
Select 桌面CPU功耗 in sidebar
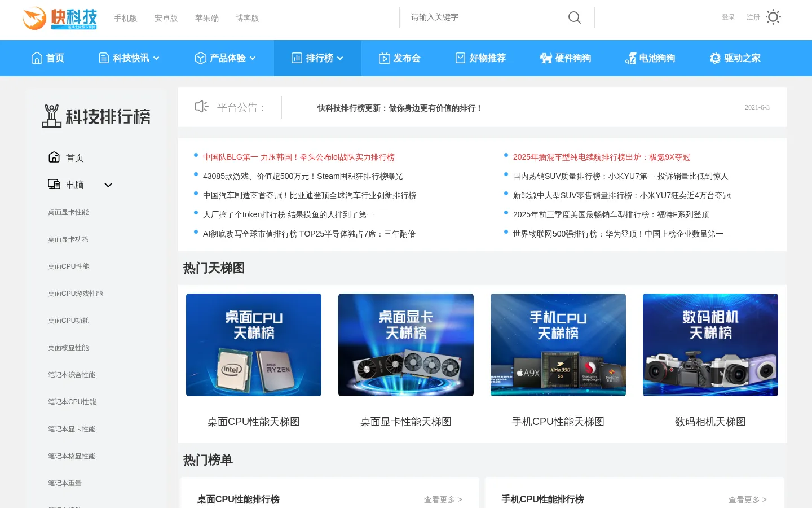click(x=69, y=321)
